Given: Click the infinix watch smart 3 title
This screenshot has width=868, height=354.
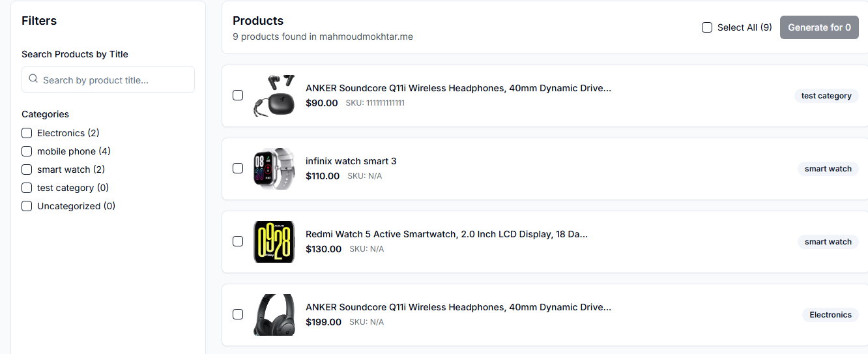Looking at the screenshot, I should (x=351, y=161).
